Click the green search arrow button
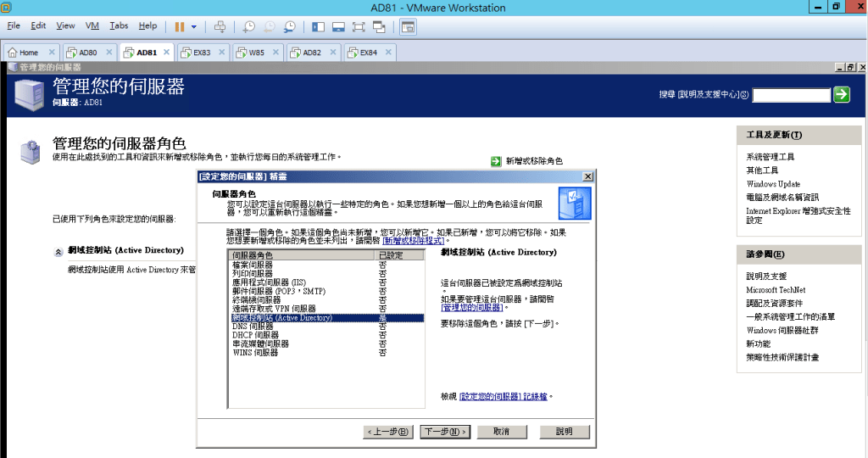This screenshot has height=458, width=868. coord(841,94)
